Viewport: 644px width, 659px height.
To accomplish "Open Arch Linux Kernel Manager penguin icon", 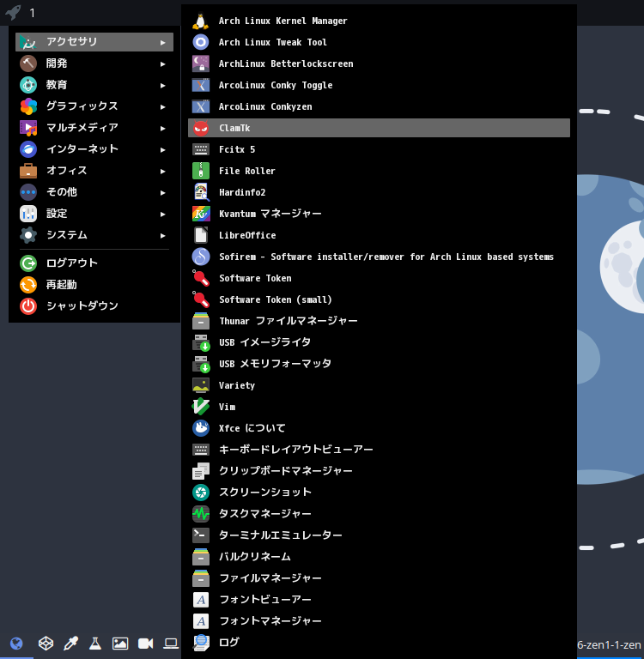I will point(201,21).
